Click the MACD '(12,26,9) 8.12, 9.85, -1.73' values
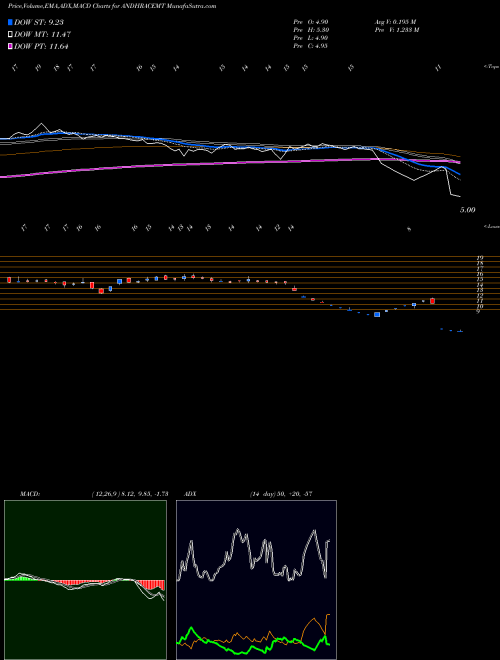This screenshot has height=660, width=500. (x=130, y=494)
